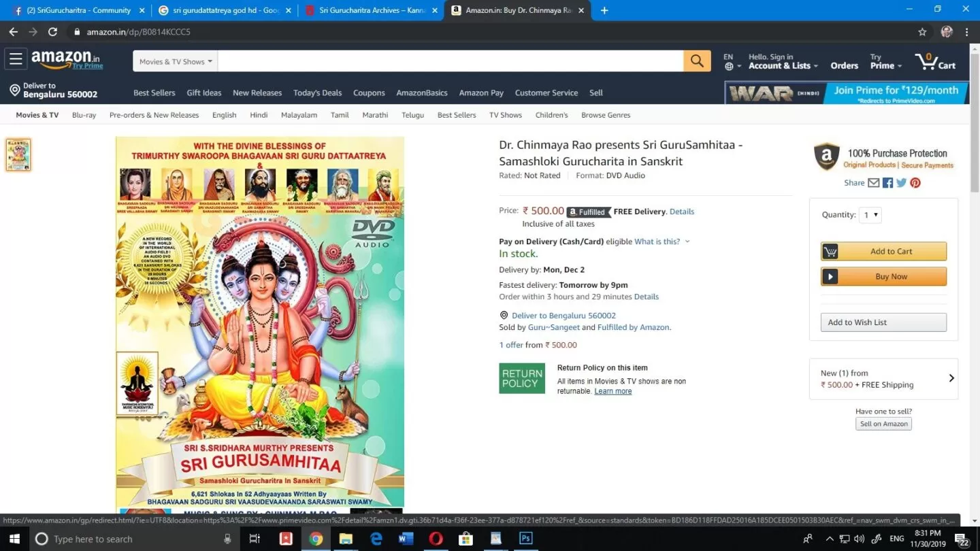Screen dimensions: 980x551
Task: Click the Sell on Amazon button
Action: point(883,424)
